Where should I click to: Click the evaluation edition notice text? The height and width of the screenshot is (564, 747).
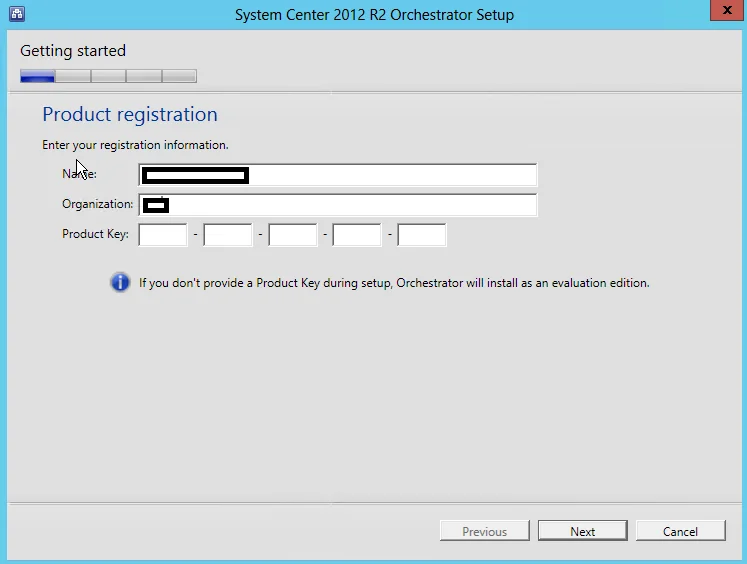(x=394, y=283)
